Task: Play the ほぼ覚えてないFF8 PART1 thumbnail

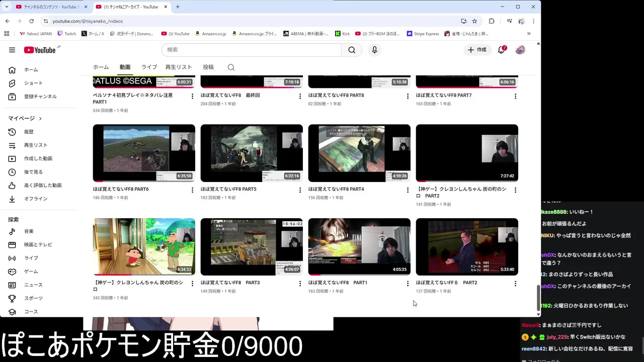Action: (x=359, y=247)
